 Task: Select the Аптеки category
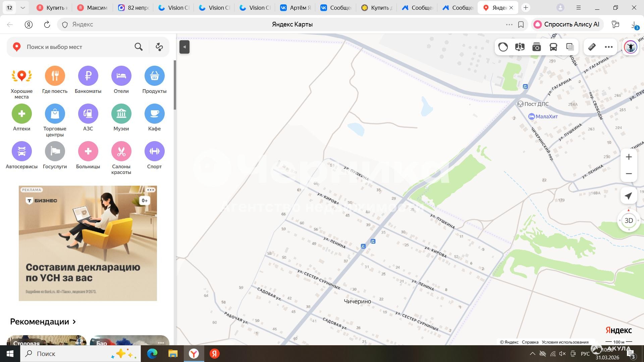tap(21, 114)
